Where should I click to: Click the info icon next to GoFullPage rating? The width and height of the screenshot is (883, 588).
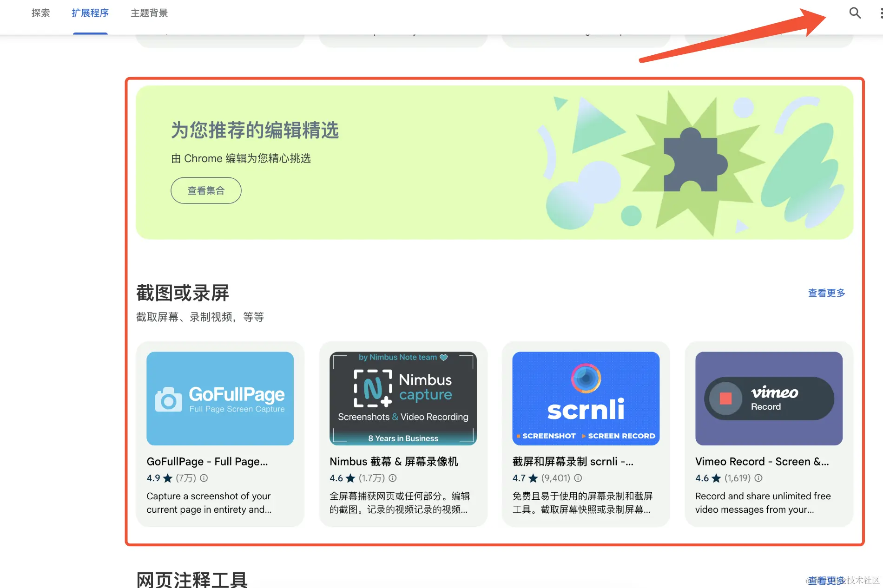click(x=204, y=478)
